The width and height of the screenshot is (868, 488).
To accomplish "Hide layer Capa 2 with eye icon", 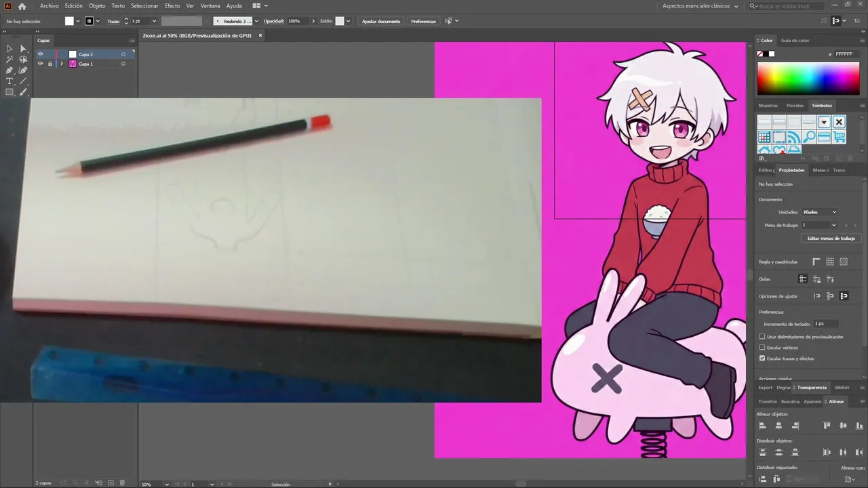I will (x=40, y=54).
